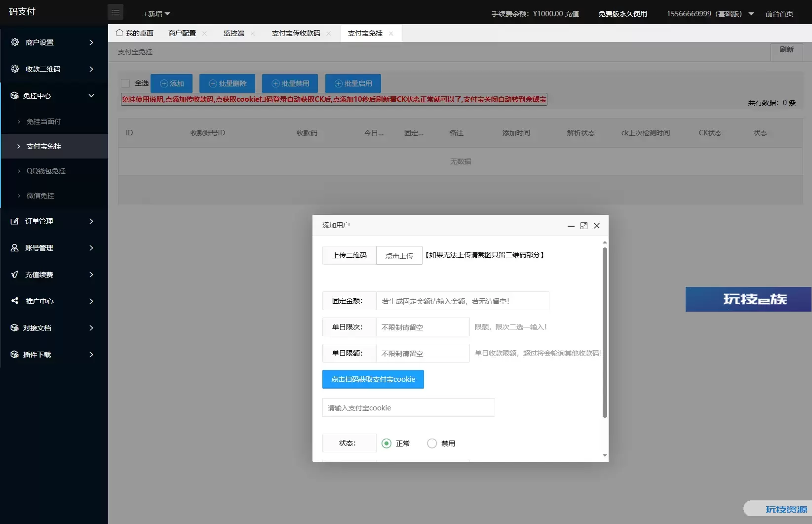Close the 添加用户 dialog

click(597, 226)
